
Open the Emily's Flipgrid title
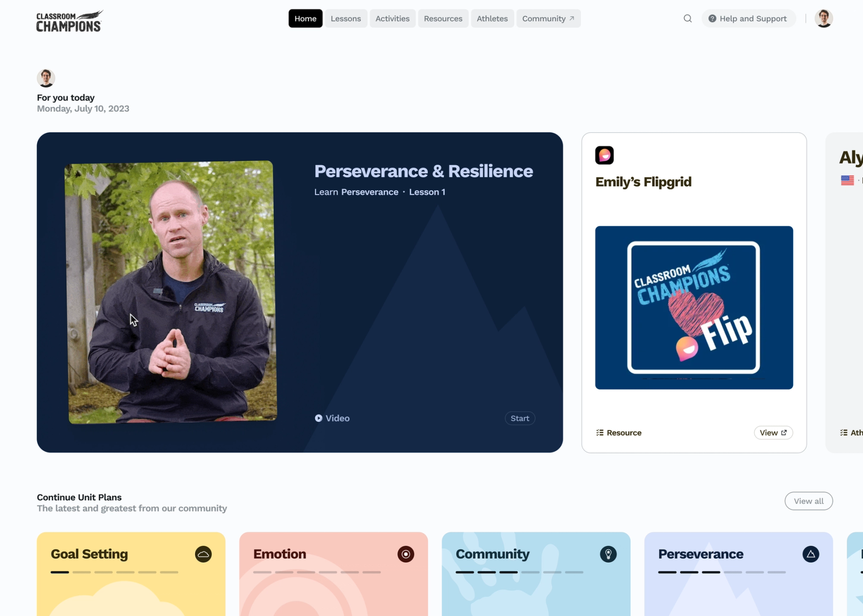643,182
